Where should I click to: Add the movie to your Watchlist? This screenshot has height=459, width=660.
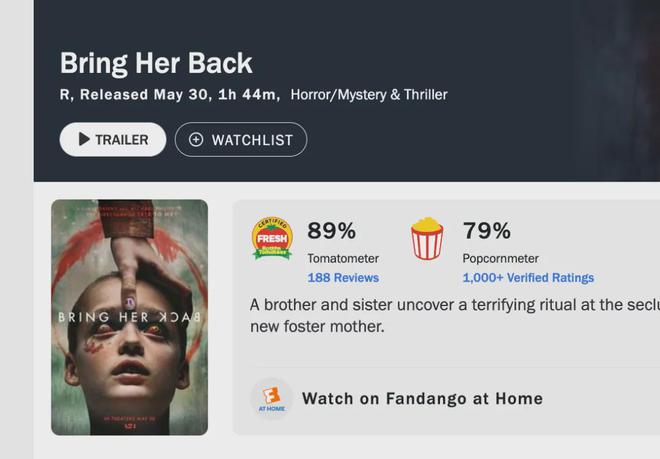(x=241, y=139)
